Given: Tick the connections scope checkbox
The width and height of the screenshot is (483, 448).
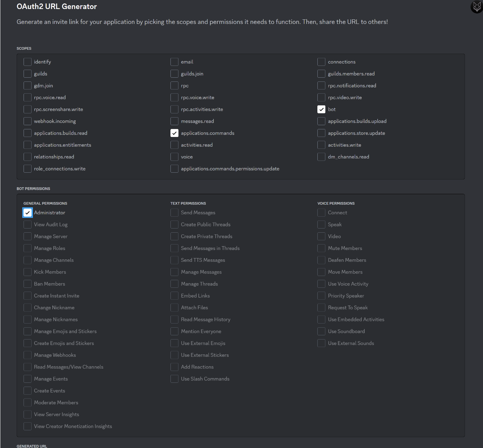Looking at the screenshot, I should click(321, 62).
